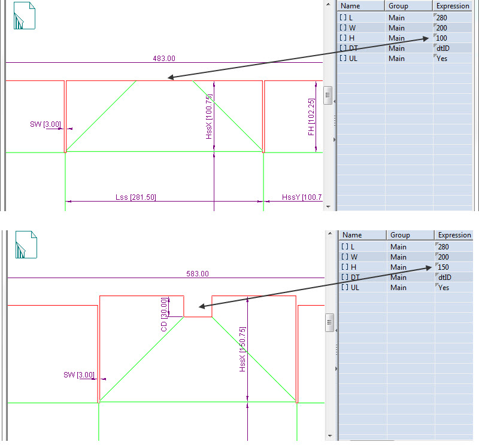Screen dimensions: 479x448
Task: Click the page icon above the 483.00 dimension
Action: coord(25,16)
